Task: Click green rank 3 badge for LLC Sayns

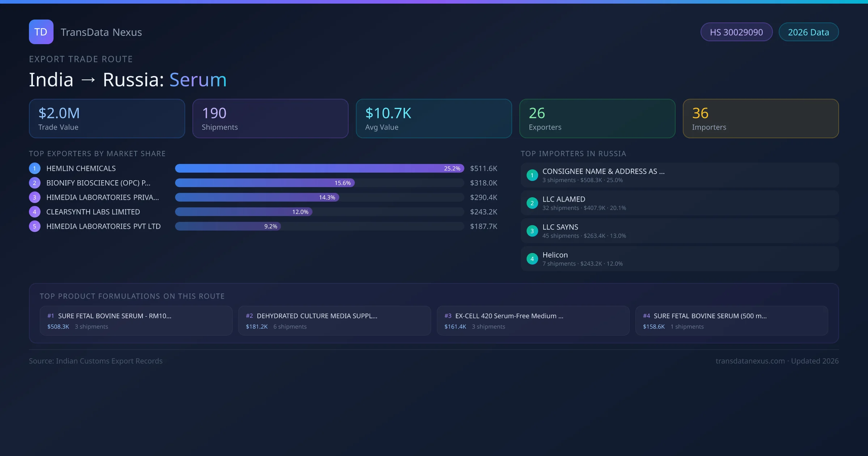Action: (x=532, y=231)
